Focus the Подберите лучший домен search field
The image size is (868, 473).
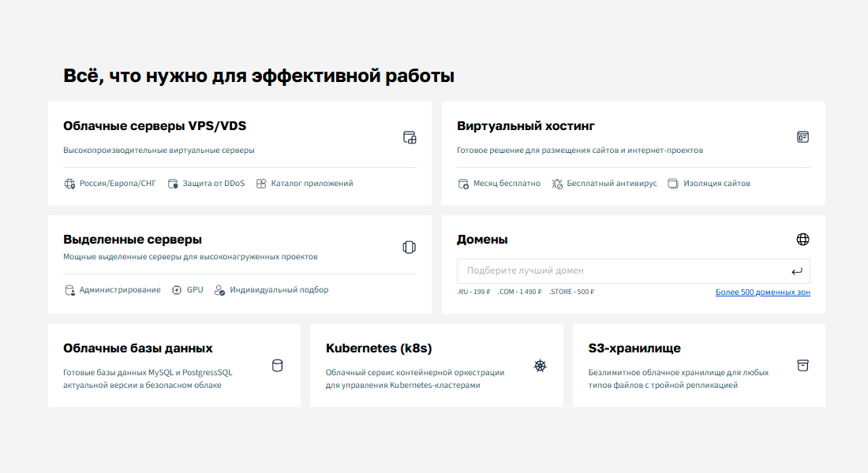point(634,271)
